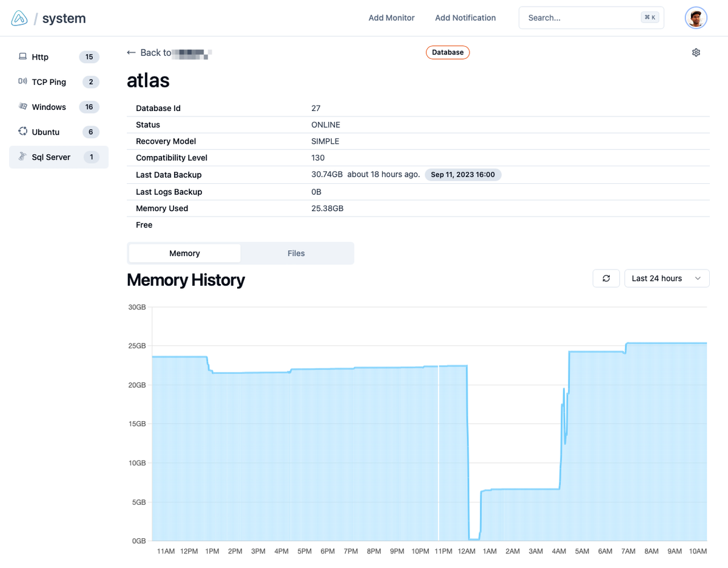
Task: Switch to the Files tab
Action: 297,253
